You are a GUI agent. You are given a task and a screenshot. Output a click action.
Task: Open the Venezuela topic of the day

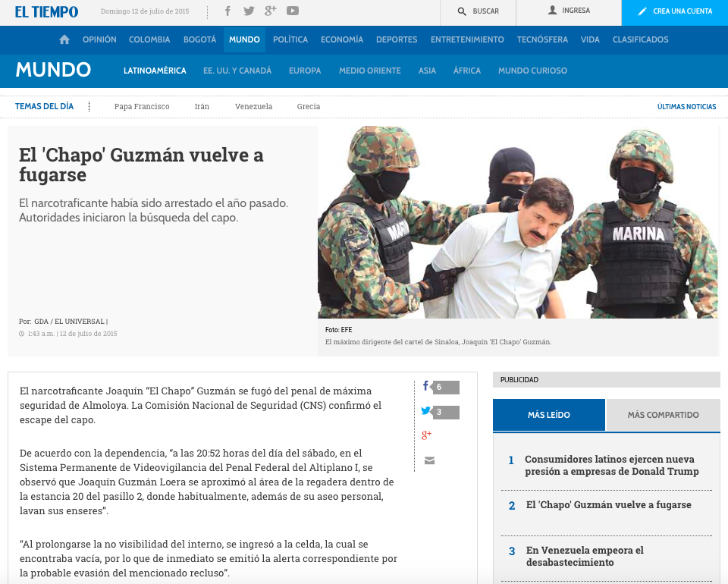click(x=253, y=107)
